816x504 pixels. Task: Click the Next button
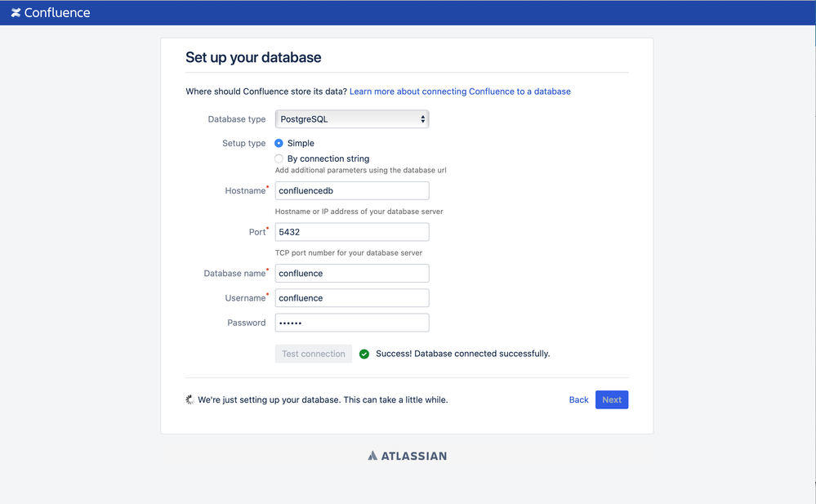click(612, 400)
